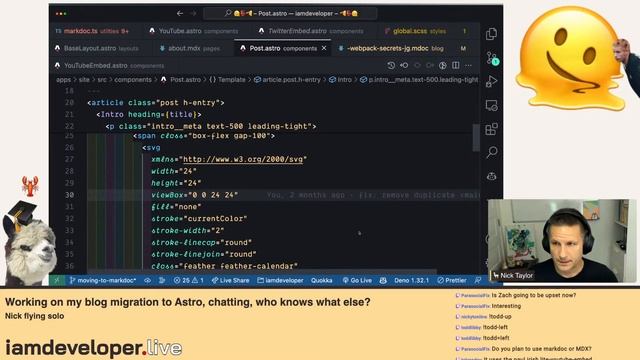Screen dimensions: 640x360
Task: Open the Remote Explorer icon
Action: point(491,105)
